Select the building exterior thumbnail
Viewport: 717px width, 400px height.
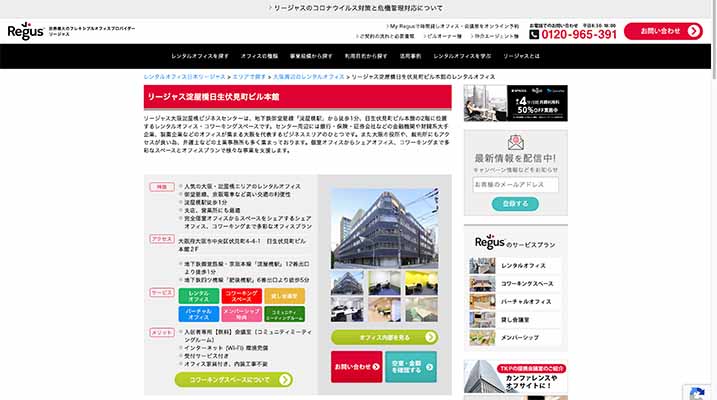click(348, 283)
